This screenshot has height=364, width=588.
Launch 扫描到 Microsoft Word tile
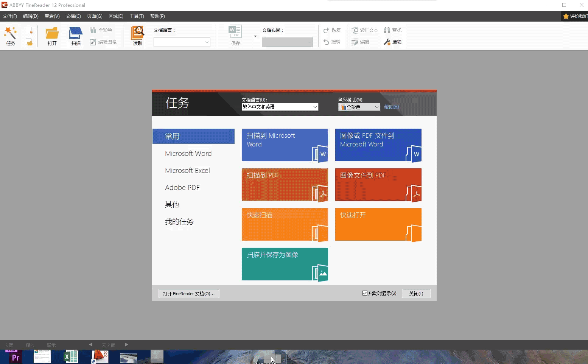(x=285, y=145)
